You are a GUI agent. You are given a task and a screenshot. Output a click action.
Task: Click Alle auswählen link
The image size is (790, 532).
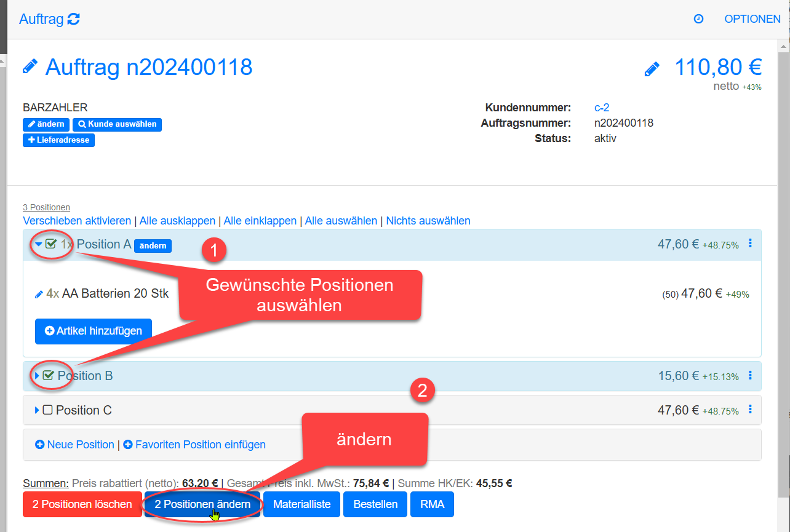[x=341, y=221]
